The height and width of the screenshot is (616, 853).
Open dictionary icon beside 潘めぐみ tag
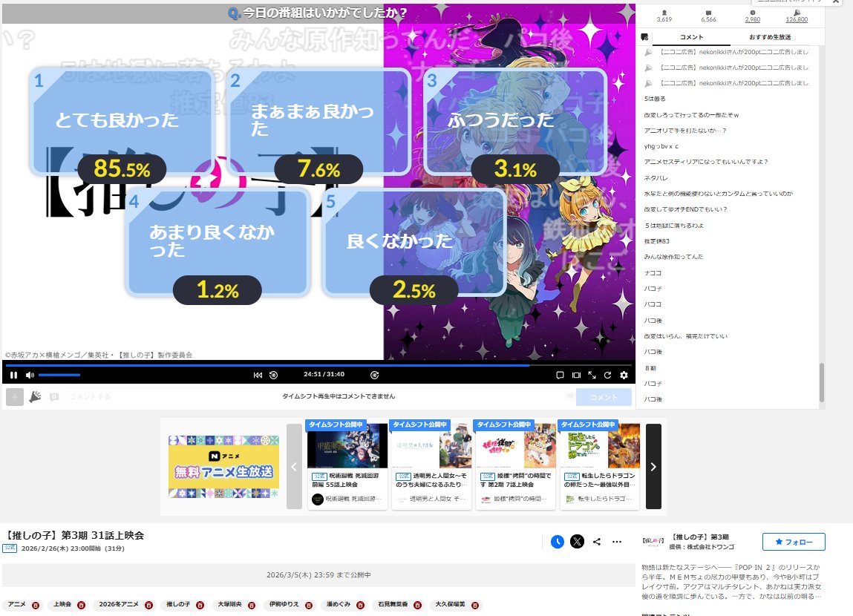pos(361,605)
